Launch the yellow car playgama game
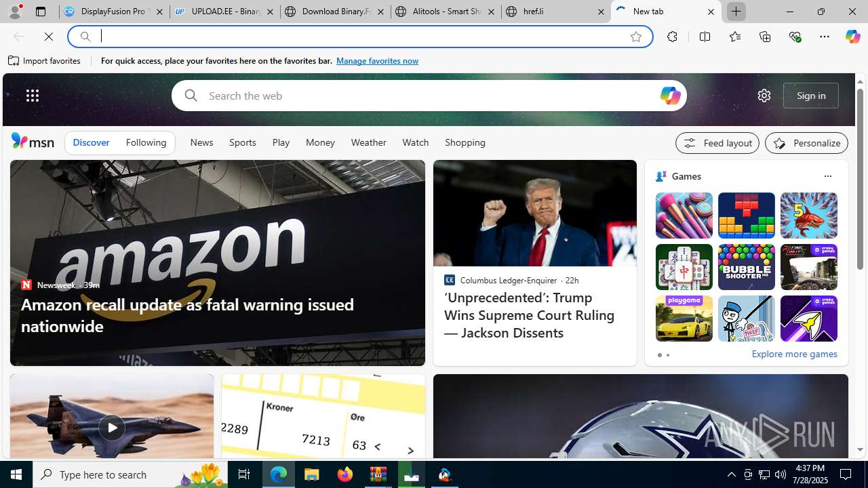The width and height of the screenshot is (868, 488). 684,319
